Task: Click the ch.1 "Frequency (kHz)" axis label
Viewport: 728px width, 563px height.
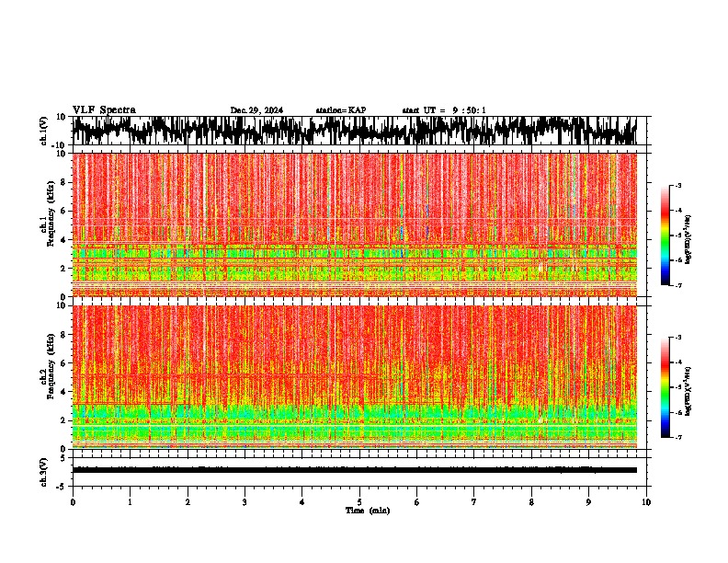Action: (x=51, y=214)
